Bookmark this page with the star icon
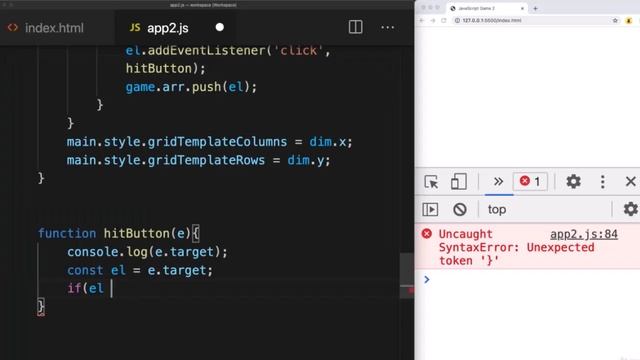The height and width of the screenshot is (360, 640). tap(615, 20)
